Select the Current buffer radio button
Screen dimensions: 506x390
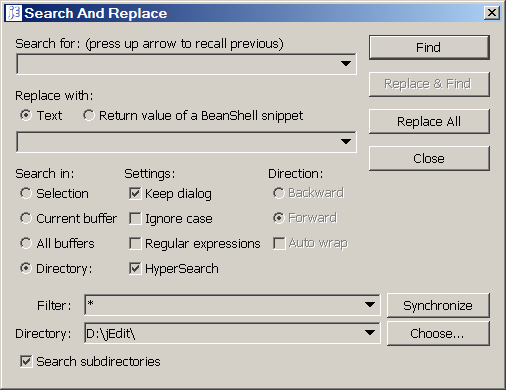coord(26,218)
